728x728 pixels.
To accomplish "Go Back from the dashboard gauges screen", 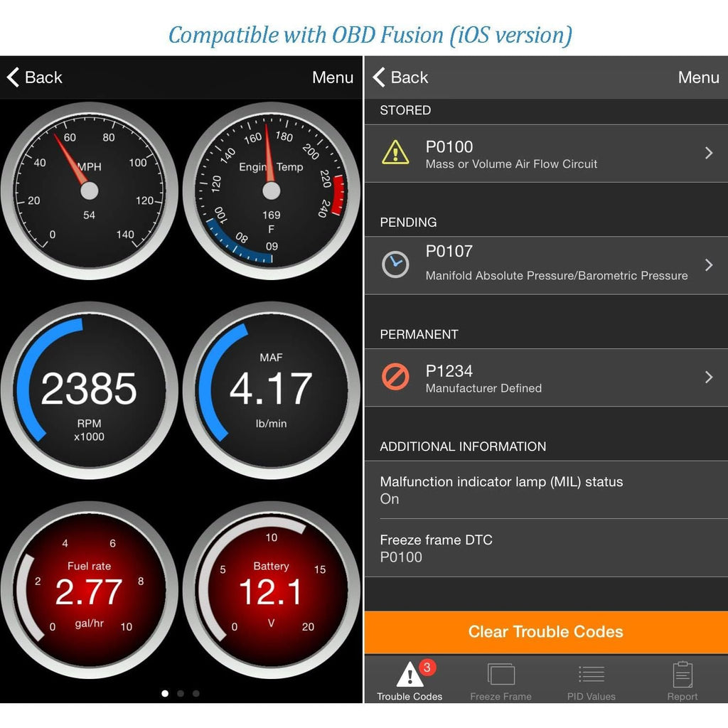I will tap(34, 77).
